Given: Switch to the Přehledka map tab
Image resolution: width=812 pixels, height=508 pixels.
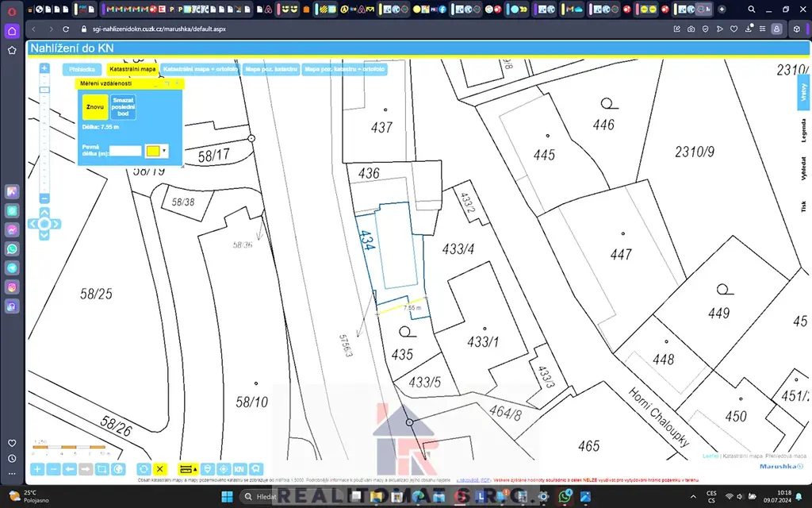Looking at the screenshot, I should point(82,70).
